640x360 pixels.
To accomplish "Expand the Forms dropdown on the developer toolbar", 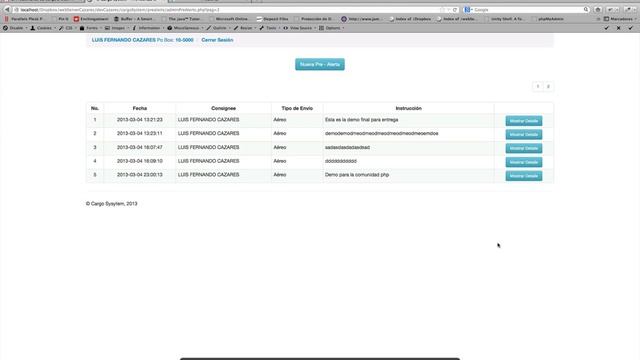I will (x=90, y=28).
